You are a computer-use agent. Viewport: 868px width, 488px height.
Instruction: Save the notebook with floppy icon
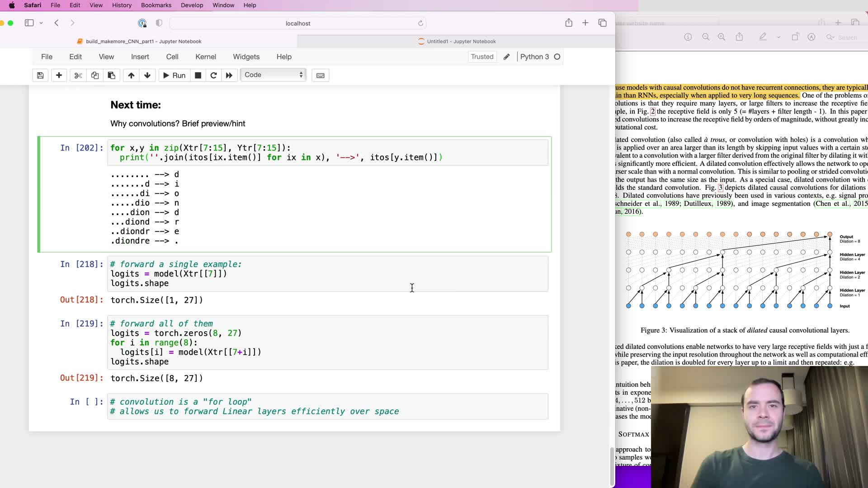tap(40, 75)
